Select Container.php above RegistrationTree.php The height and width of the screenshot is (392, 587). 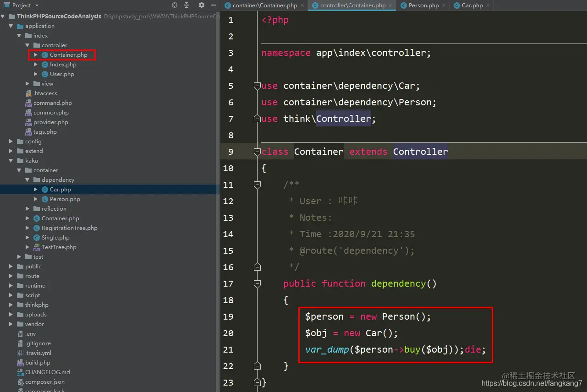pyautogui.click(x=60, y=218)
